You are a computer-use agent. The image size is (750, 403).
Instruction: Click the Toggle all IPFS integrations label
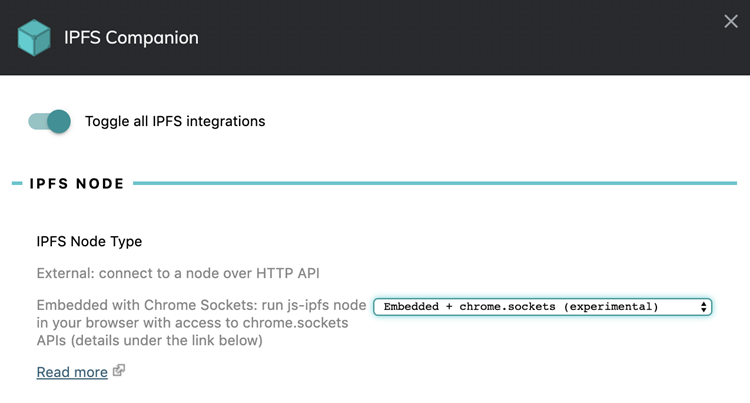click(175, 121)
